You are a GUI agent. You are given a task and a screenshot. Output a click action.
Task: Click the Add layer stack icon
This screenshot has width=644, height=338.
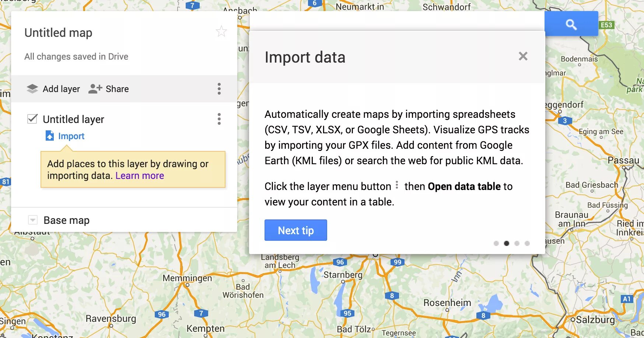coord(32,89)
